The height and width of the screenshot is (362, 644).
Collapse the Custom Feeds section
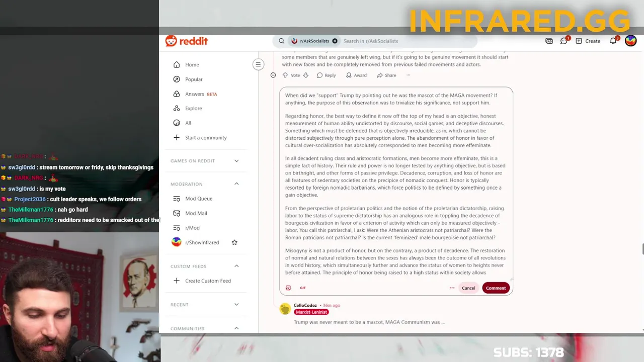(x=236, y=266)
